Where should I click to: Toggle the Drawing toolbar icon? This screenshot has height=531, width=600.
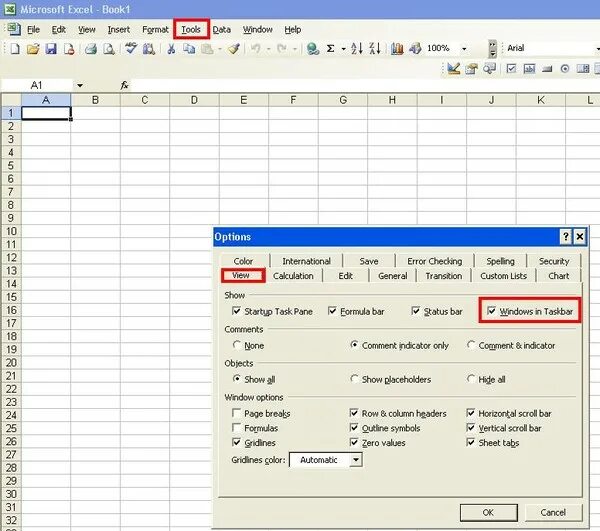point(415,48)
